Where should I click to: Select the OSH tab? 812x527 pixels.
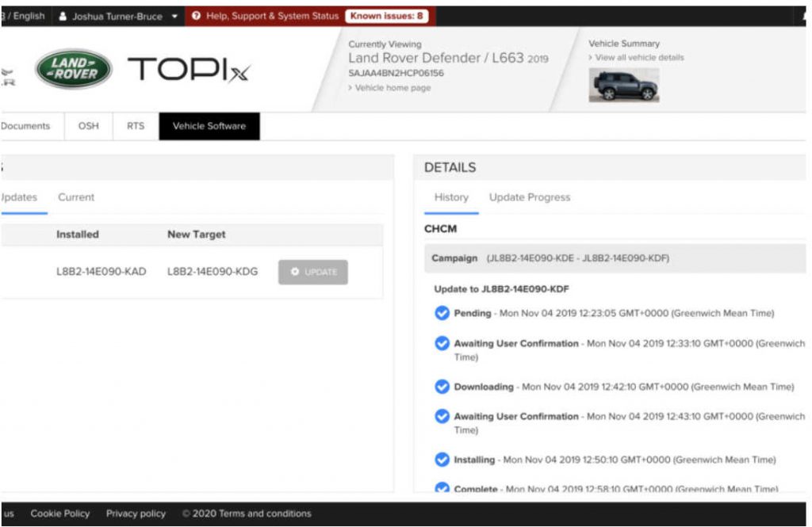[88, 126]
